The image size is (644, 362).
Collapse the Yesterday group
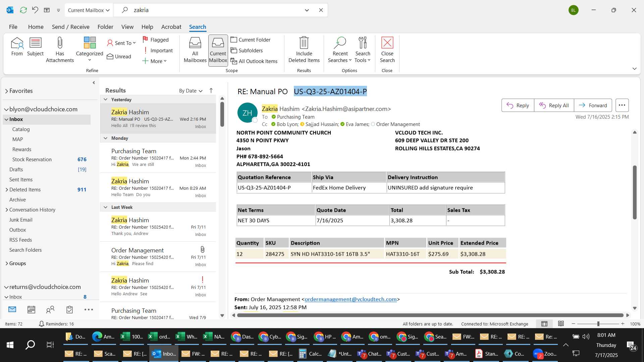click(x=105, y=100)
